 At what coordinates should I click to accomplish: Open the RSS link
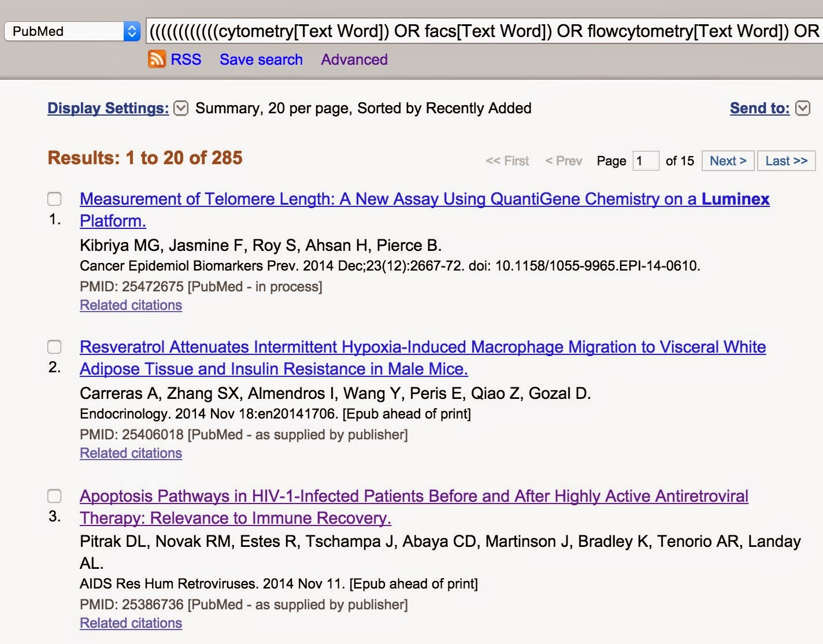pos(186,60)
